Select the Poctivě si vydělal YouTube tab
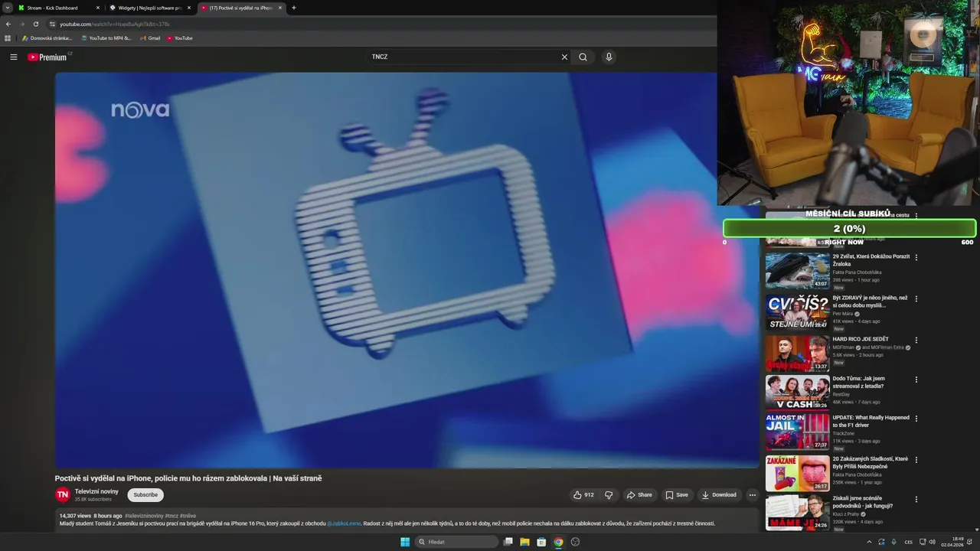980x551 pixels. point(241,8)
